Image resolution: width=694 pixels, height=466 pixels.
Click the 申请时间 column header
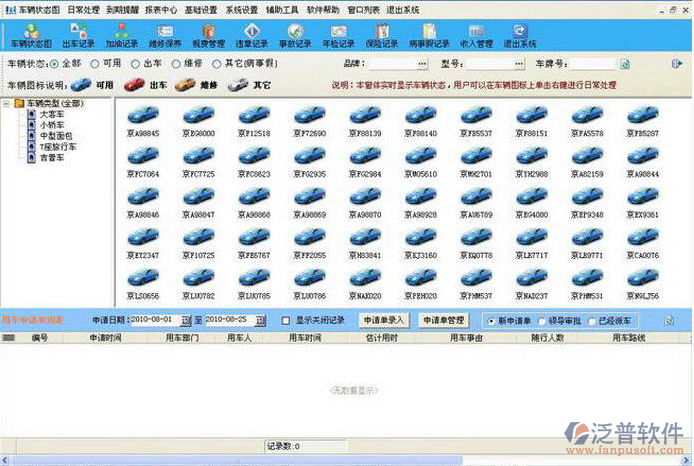[105, 338]
